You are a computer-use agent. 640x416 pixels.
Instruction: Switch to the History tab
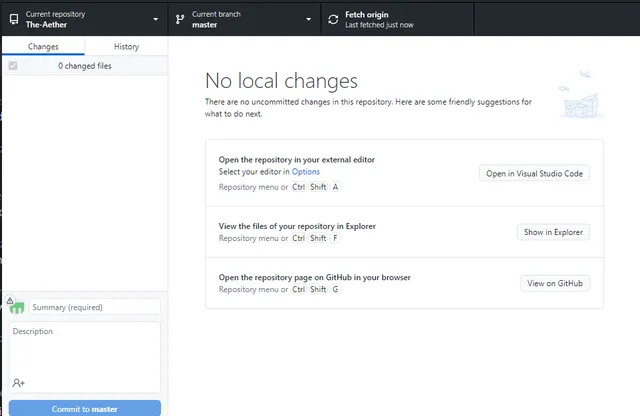click(126, 46)
